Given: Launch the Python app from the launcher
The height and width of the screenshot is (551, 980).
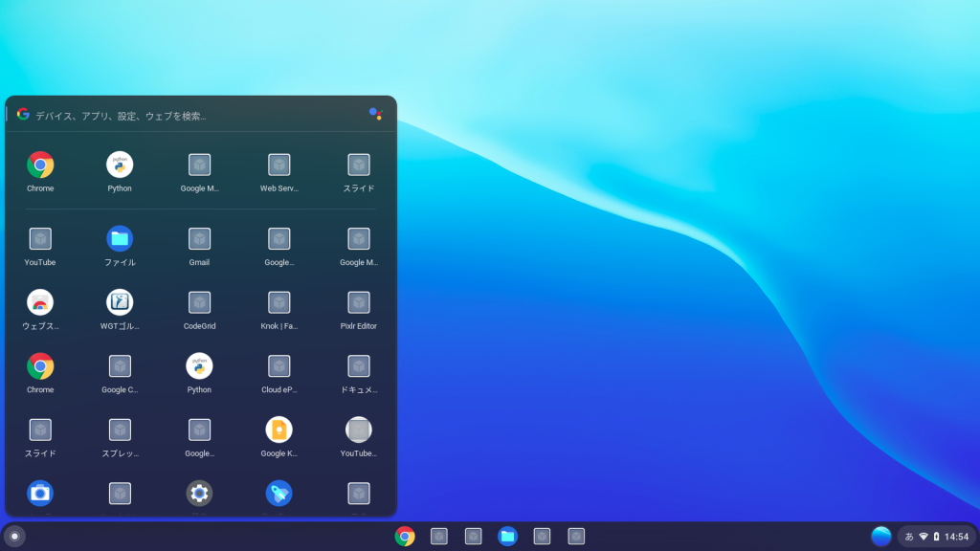Looking at the screenshot, I should (119, 164).
